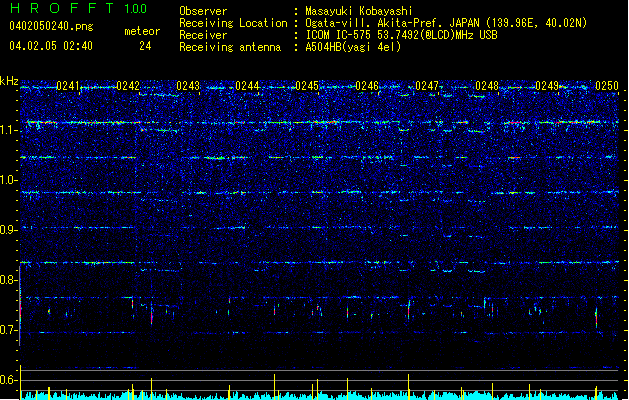Click the 0247 time marker
Image resolution: width=629 pixels, height=400 pixels.
click(x=427, y=86)
